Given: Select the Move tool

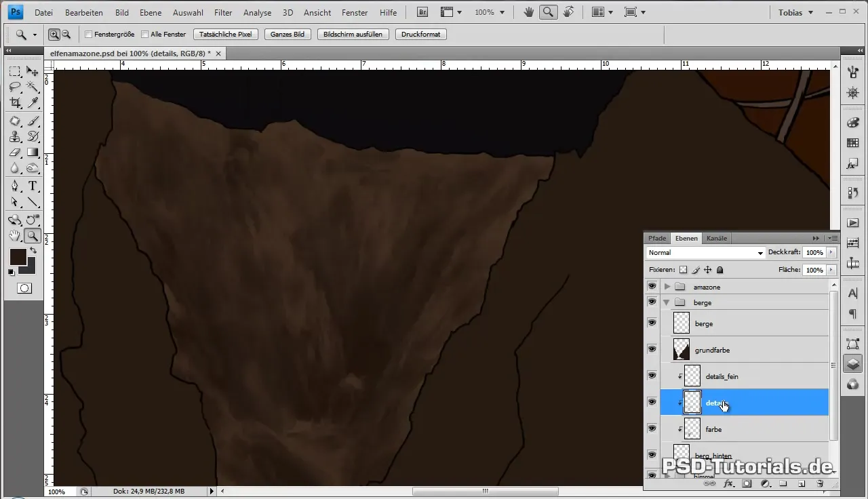Looking at the screenshot, I should tap(32, 71).
